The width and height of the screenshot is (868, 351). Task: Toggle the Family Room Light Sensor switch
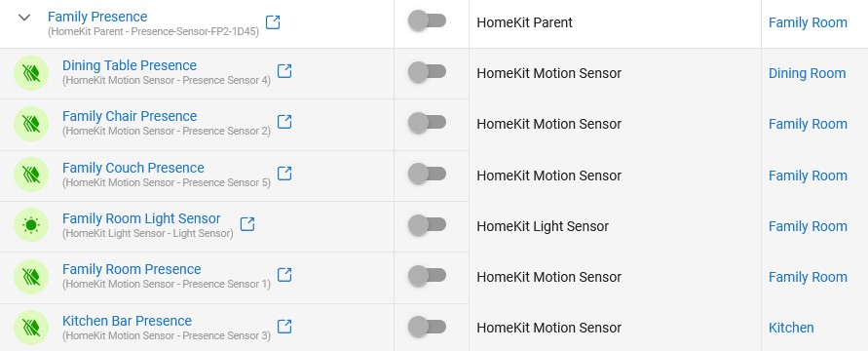427,225
